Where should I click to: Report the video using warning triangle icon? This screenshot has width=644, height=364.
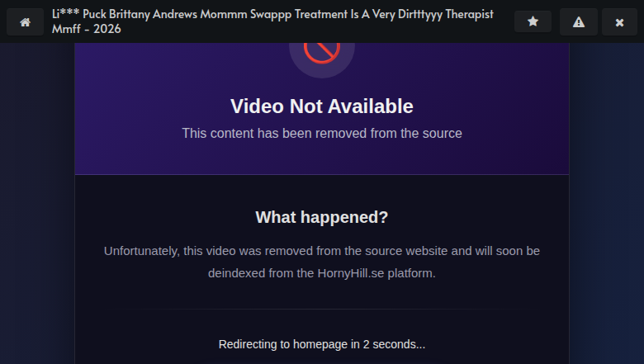click(578, 21)
